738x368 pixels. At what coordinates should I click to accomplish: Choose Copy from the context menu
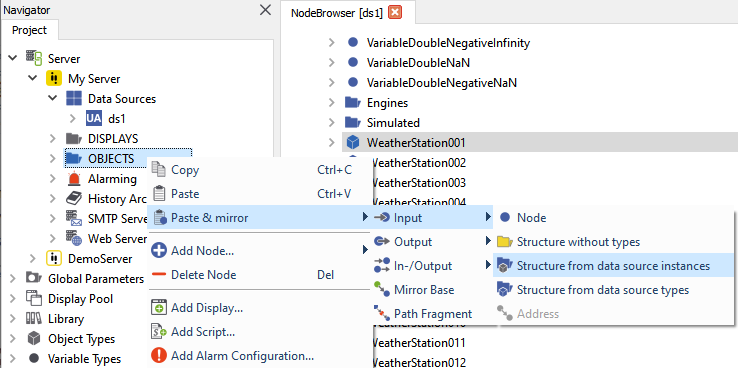click(x=260, y=169)
